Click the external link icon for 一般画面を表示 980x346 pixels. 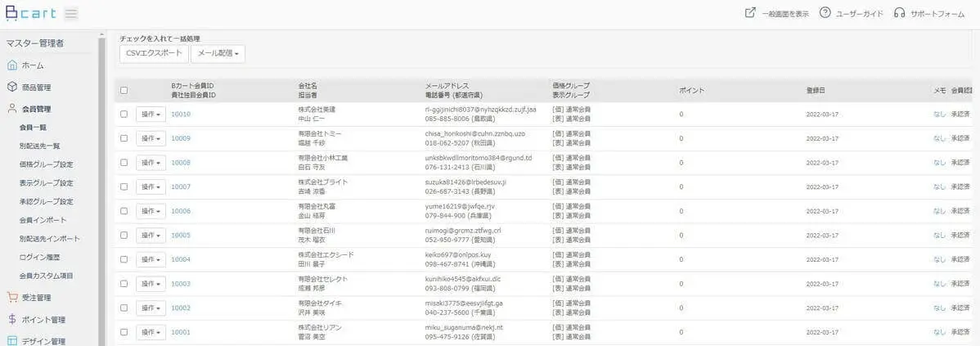751,13
